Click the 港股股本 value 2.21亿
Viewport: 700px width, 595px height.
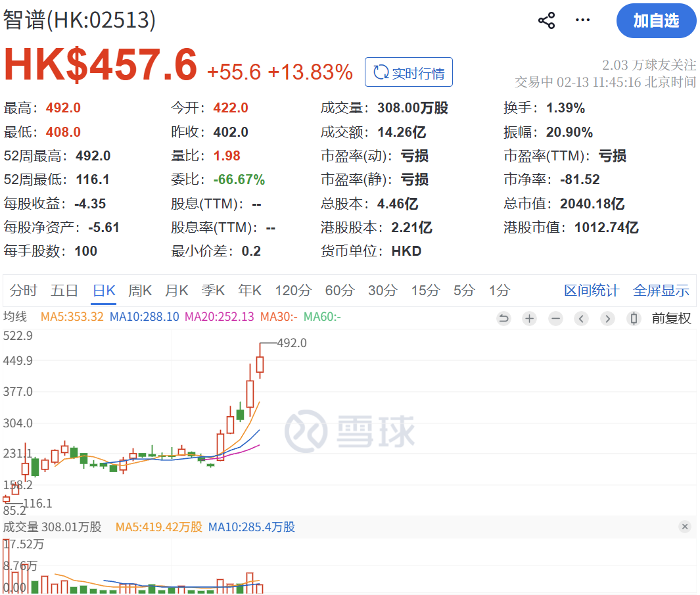(411, 227)
